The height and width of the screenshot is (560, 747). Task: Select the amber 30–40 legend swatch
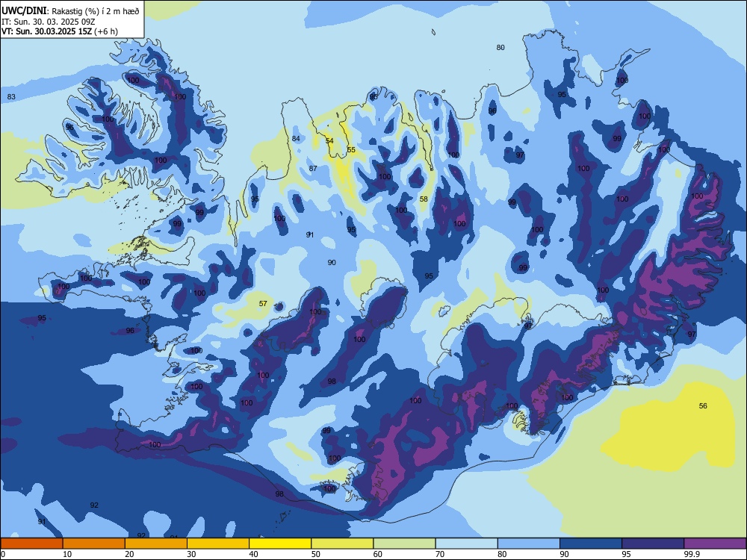tap(218, 544)
